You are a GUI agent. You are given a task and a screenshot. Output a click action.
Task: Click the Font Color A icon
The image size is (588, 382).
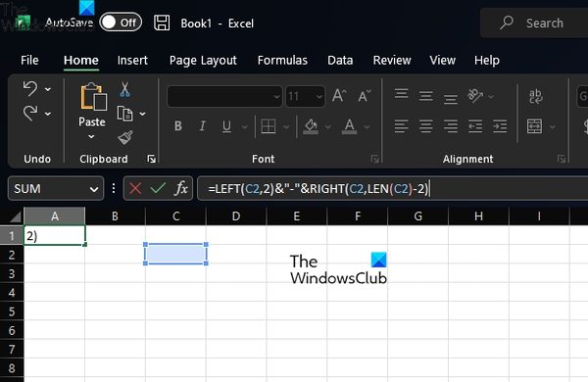pos(349,126)
